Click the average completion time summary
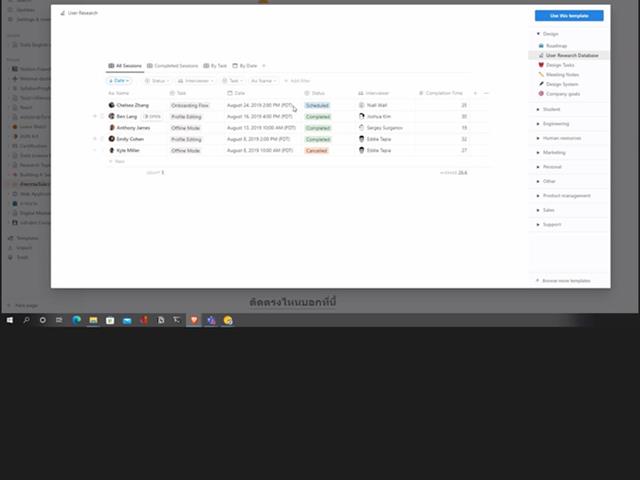Image resolution: width=640 pixels, height=480 pixels. click(x=453, y=173)
